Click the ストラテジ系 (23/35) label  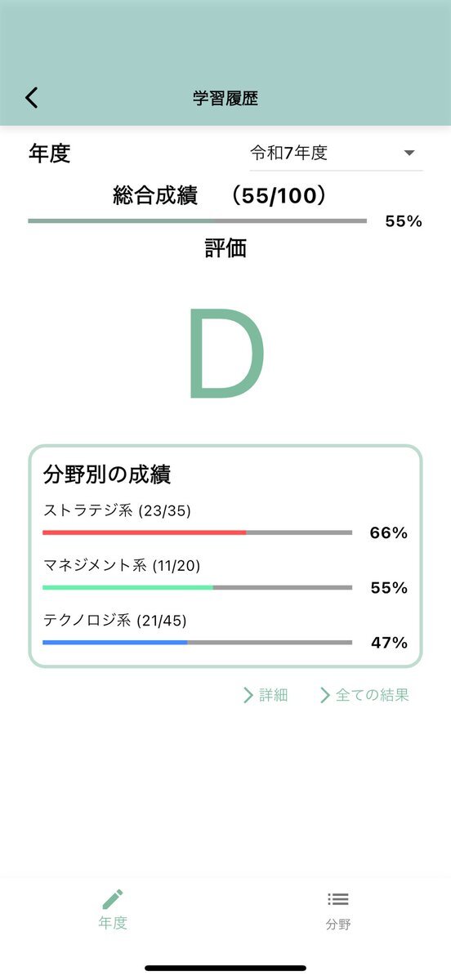117,510
